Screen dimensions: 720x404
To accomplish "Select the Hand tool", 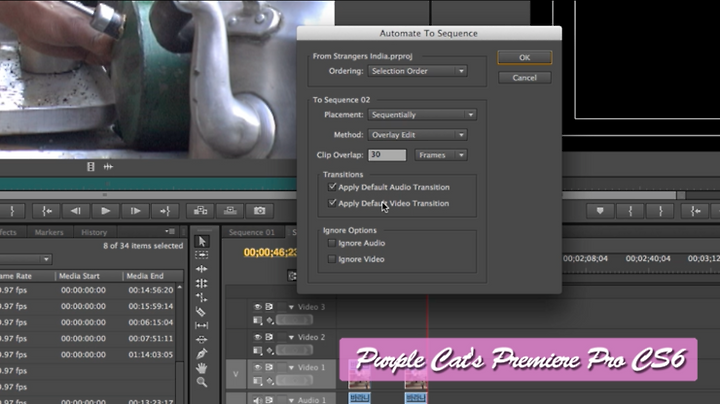I will [x=202, y=368].
